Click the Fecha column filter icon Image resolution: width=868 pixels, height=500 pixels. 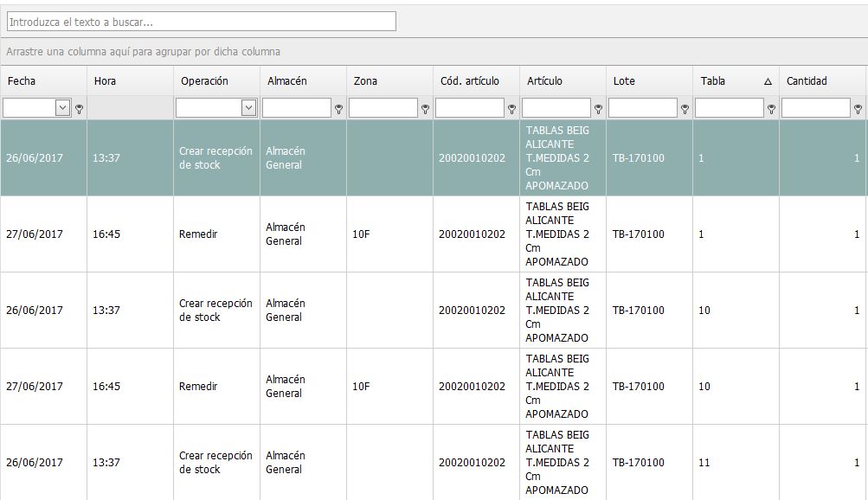pos(79,109)
